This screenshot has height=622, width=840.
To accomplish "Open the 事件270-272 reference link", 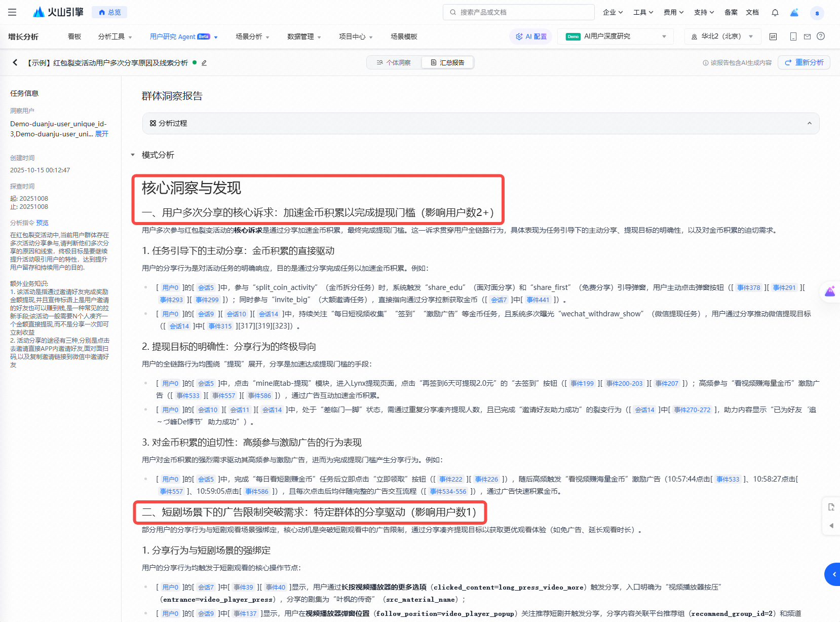I will pyautogui.click(x=692, y=410).
